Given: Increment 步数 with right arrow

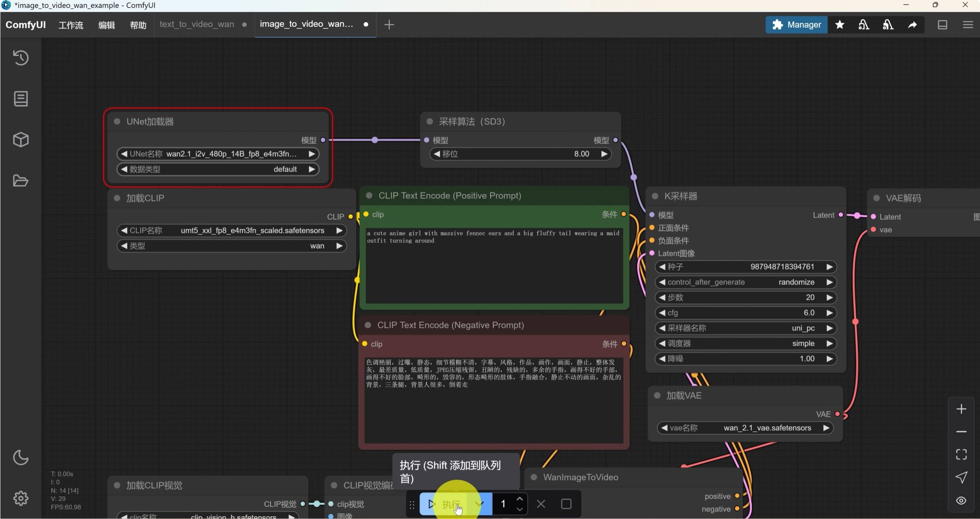Looking at the screenshot, I should 829,298.
